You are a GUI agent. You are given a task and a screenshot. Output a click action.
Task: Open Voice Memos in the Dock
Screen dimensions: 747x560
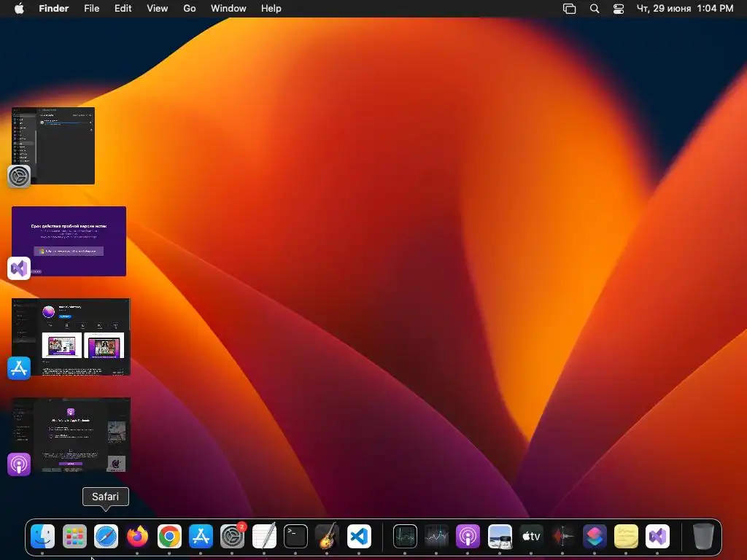tap(562, 537)
